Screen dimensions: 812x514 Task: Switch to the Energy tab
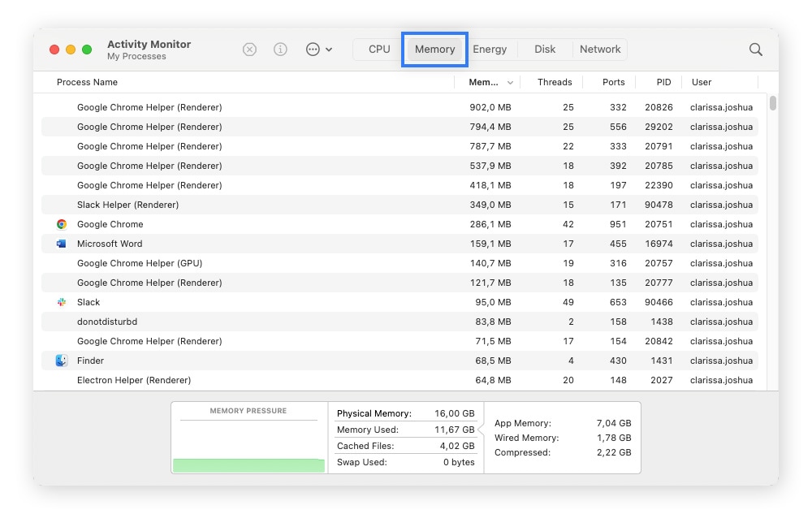[490, 50]
